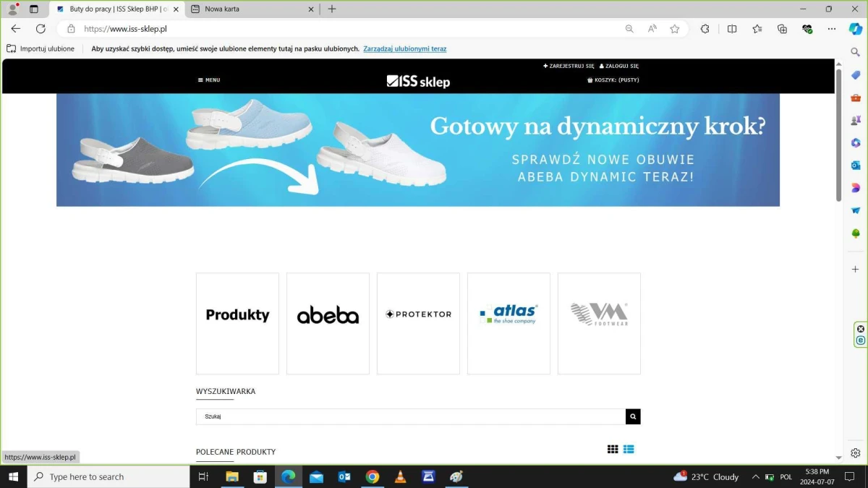This screenshot has width=868, height=488.
Task: Click Zaloguj się link
Action: click(x=619, y=66)
